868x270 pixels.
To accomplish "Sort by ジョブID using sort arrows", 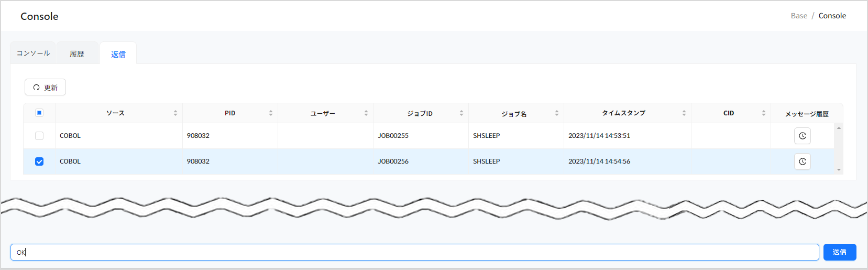I will tap(461, 113).
